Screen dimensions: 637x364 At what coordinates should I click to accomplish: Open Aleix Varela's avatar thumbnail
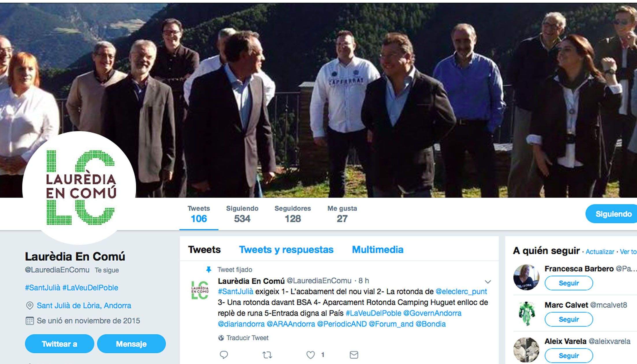click(x=526, y=350)
